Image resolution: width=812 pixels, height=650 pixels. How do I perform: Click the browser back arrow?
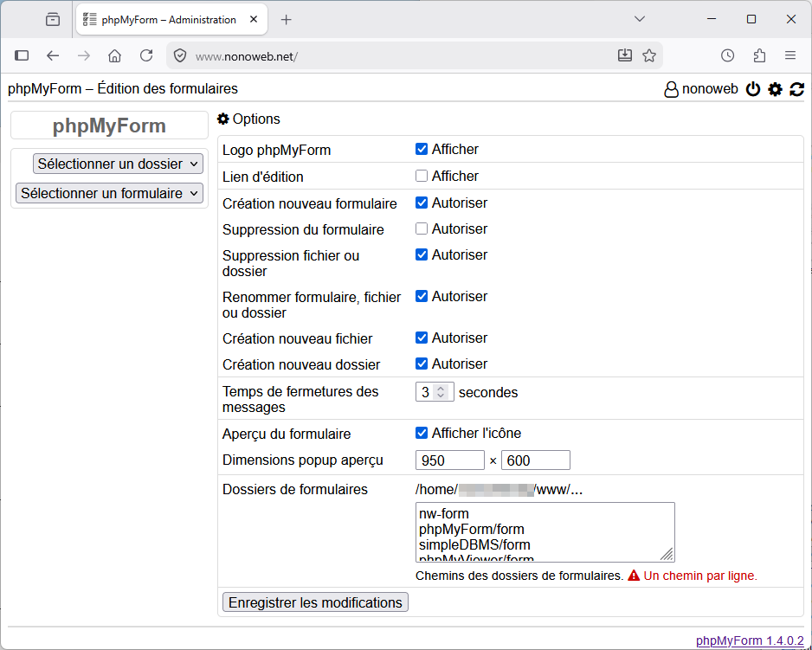[53, 55]
